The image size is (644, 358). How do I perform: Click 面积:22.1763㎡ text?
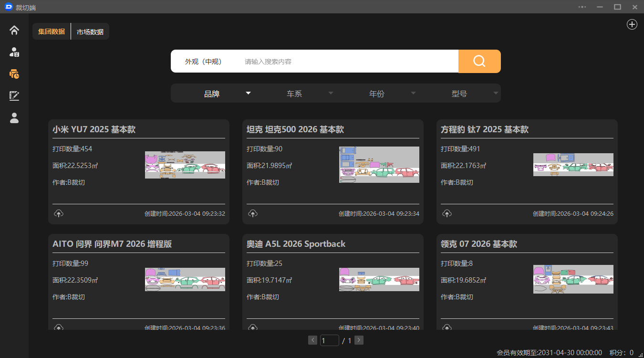(x=464, y=166)
